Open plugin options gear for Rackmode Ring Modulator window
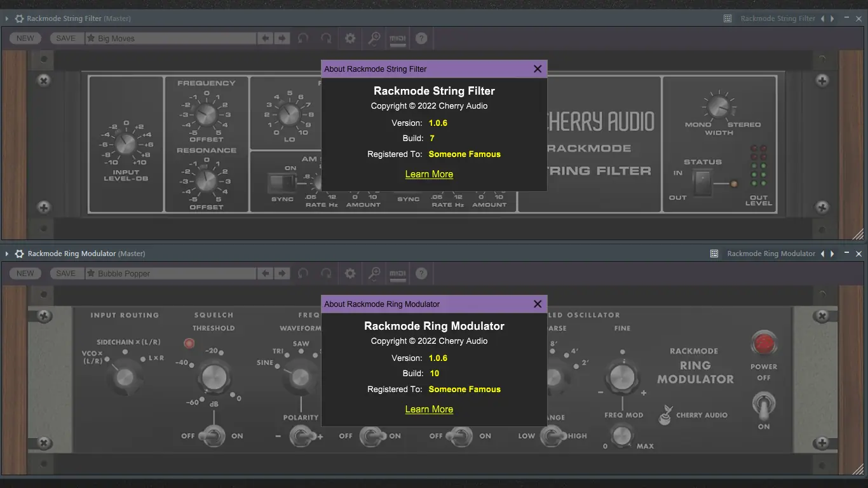The image size is (868, 488). (x=19, y=254)
